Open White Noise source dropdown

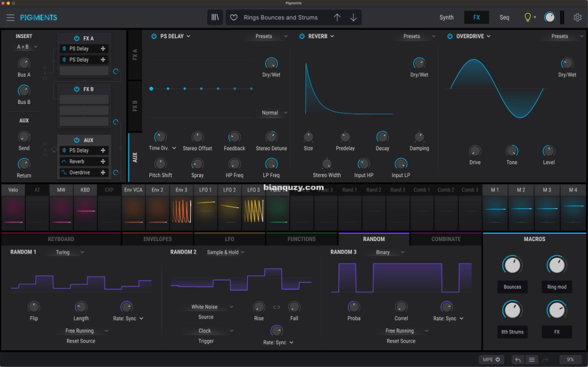(x=212, y=307)
